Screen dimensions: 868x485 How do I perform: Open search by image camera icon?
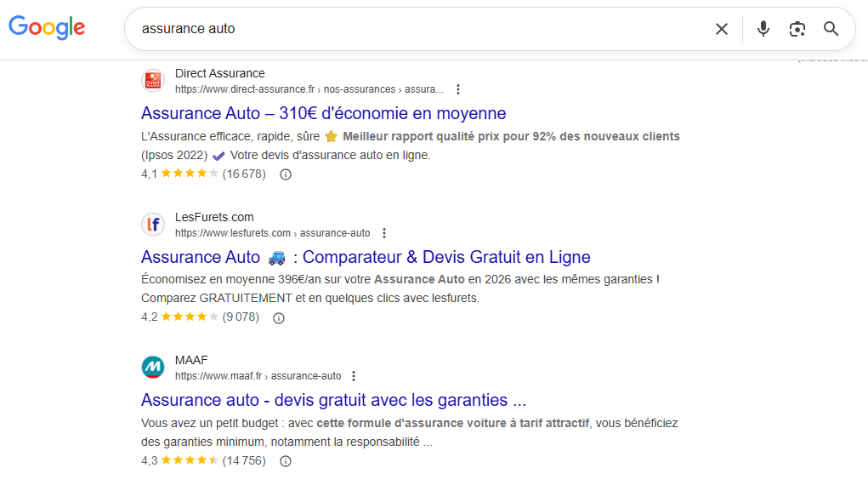(x=797, y=29)
